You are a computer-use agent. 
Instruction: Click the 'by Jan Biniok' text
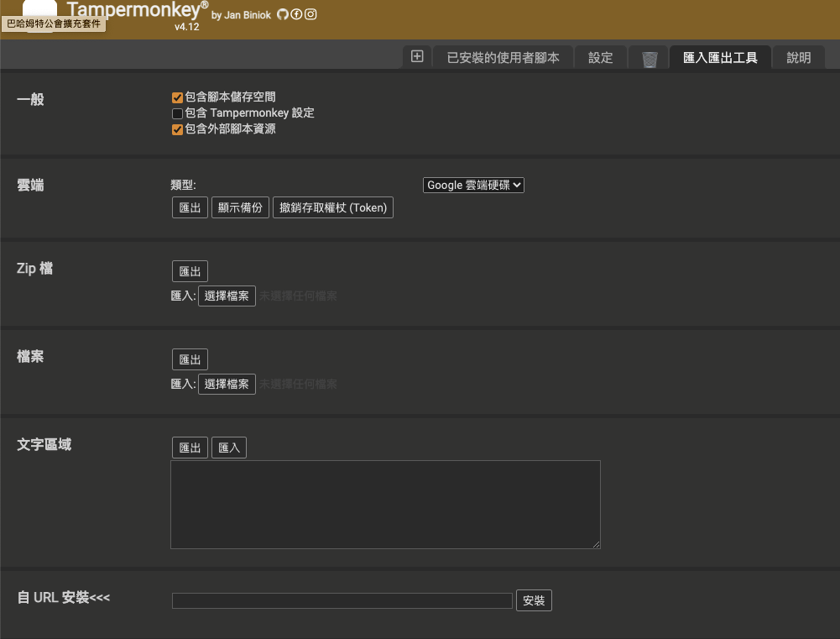(241, 15)
